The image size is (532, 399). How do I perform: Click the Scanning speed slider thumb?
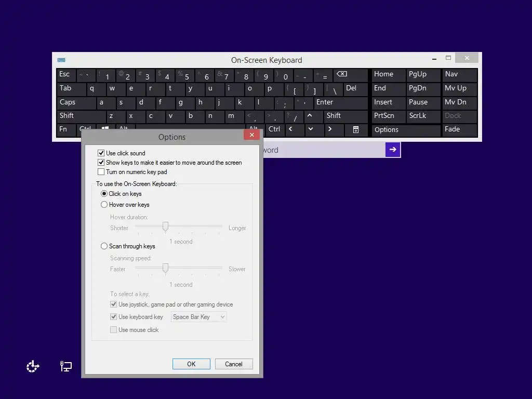point(165,268)
